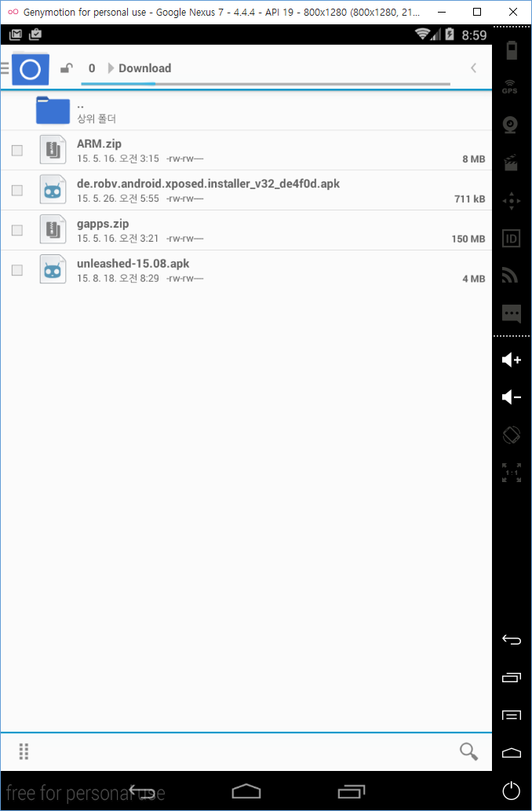Decrease volume in Genymotion sidebar
The image size is (532, 811).
(512, 396)
